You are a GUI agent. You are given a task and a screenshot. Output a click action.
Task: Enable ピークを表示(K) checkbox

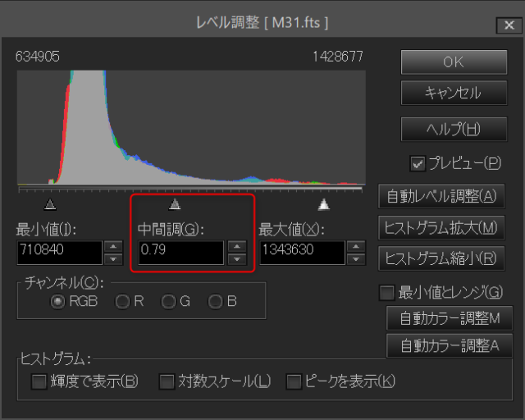click(294, 381)
